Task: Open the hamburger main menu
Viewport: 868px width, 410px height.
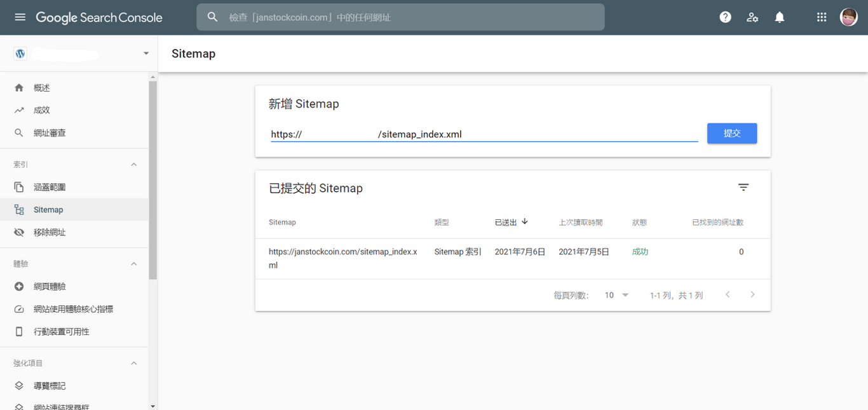Action: tap(20, 17)
